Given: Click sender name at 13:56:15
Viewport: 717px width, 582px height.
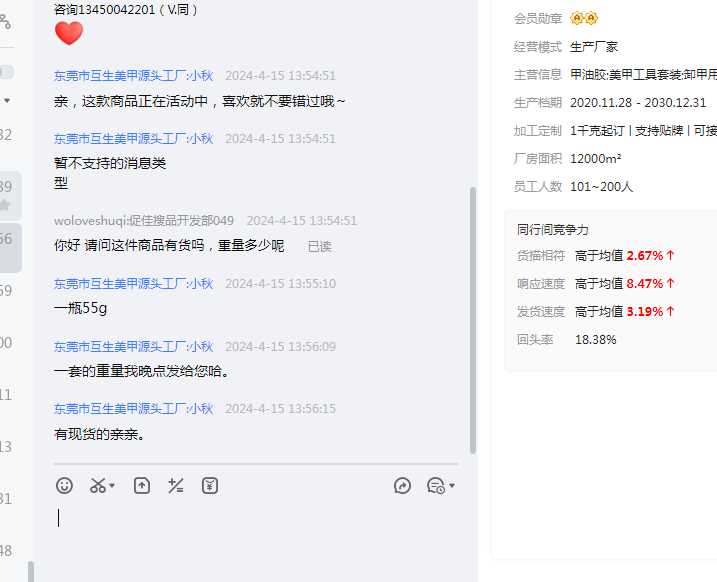Looking at the screenshot, I should click(134, 409).
